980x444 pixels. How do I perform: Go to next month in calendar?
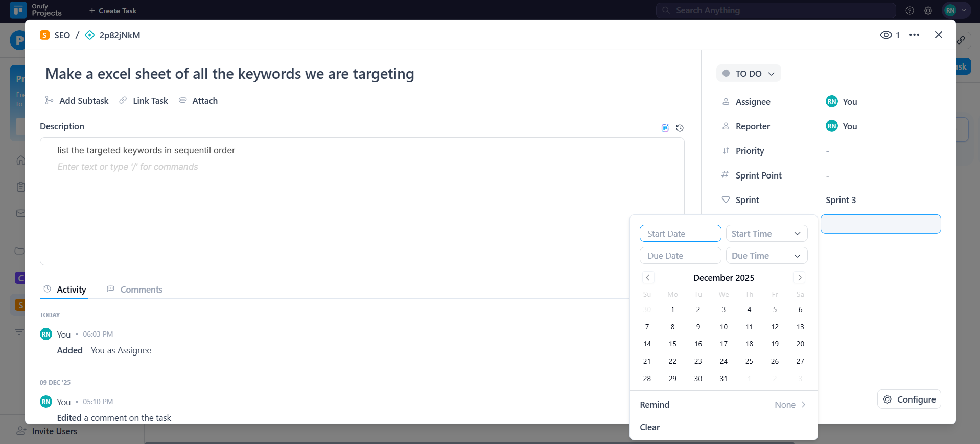pos(800,278)
